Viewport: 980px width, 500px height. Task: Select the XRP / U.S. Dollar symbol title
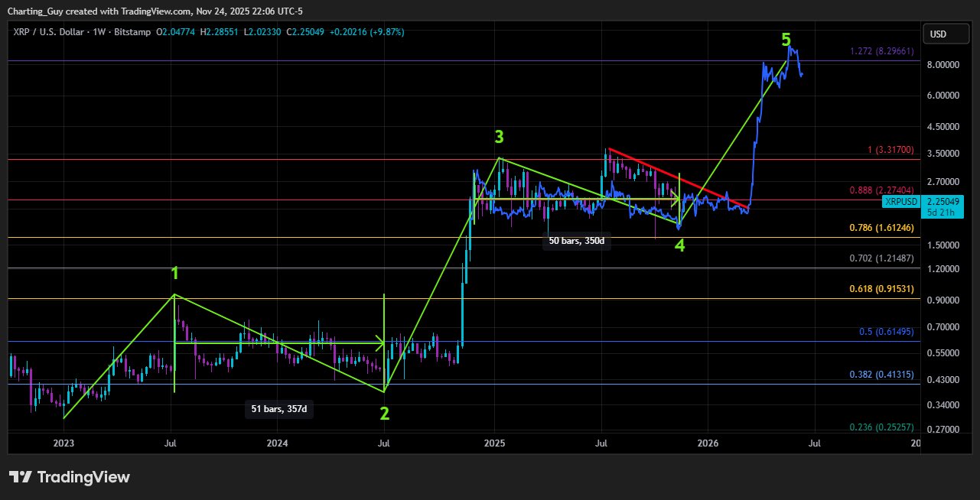47,32
